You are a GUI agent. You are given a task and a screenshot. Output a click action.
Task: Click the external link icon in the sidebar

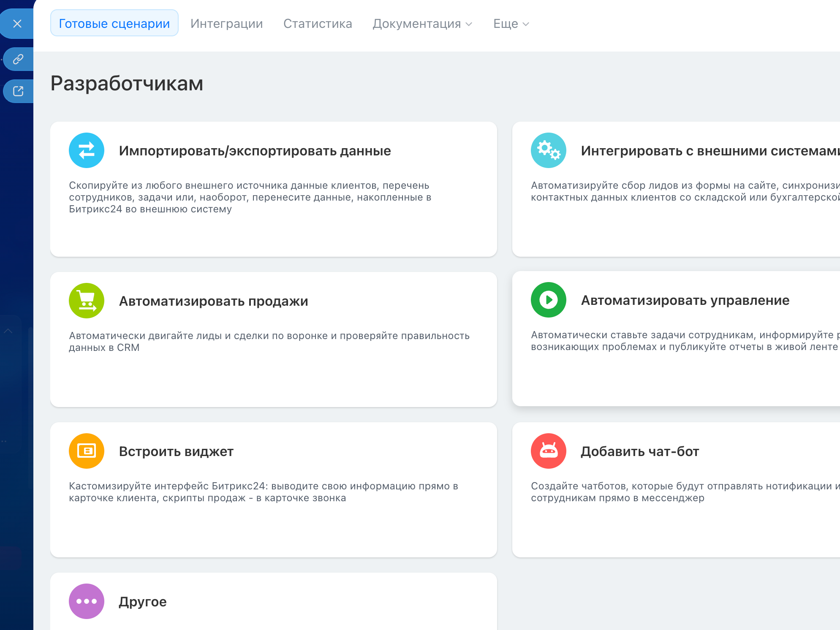[17, 91]
